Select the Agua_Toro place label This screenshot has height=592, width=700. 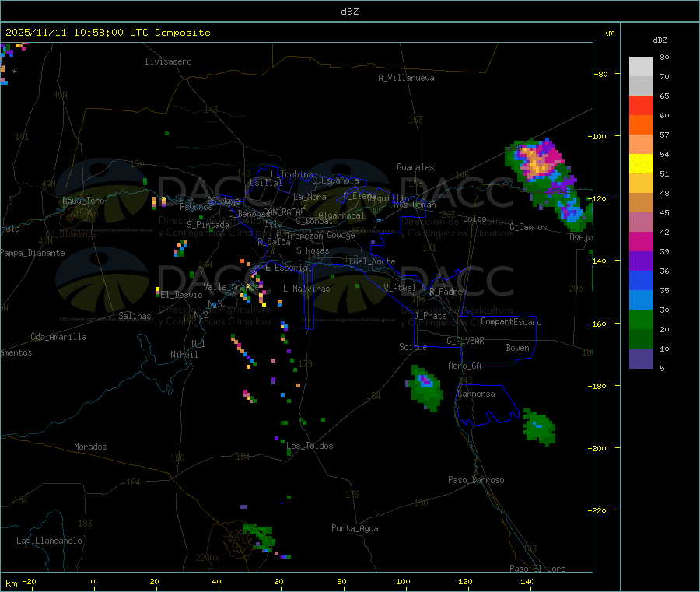pos(83,201)
